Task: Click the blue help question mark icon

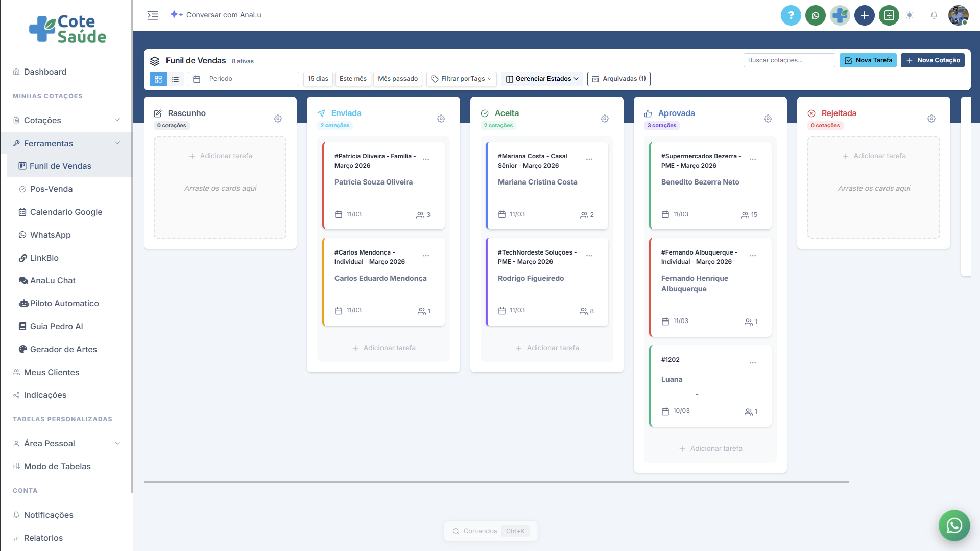Action: [791, 15]
